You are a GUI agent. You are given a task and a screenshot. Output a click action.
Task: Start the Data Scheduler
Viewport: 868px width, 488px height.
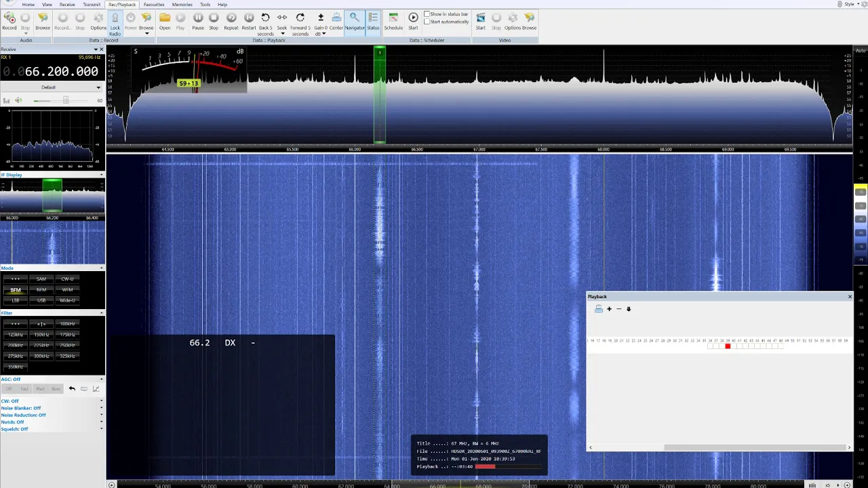[413, 20]
